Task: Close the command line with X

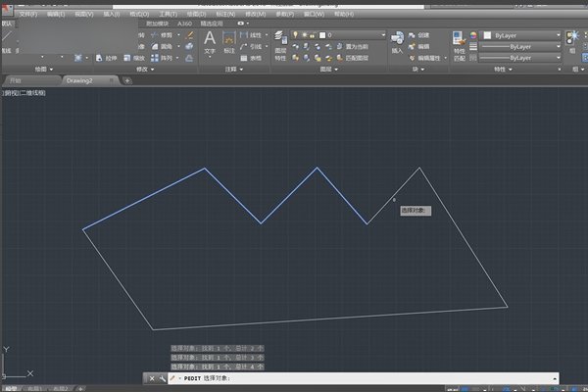Action: [151, 378]
